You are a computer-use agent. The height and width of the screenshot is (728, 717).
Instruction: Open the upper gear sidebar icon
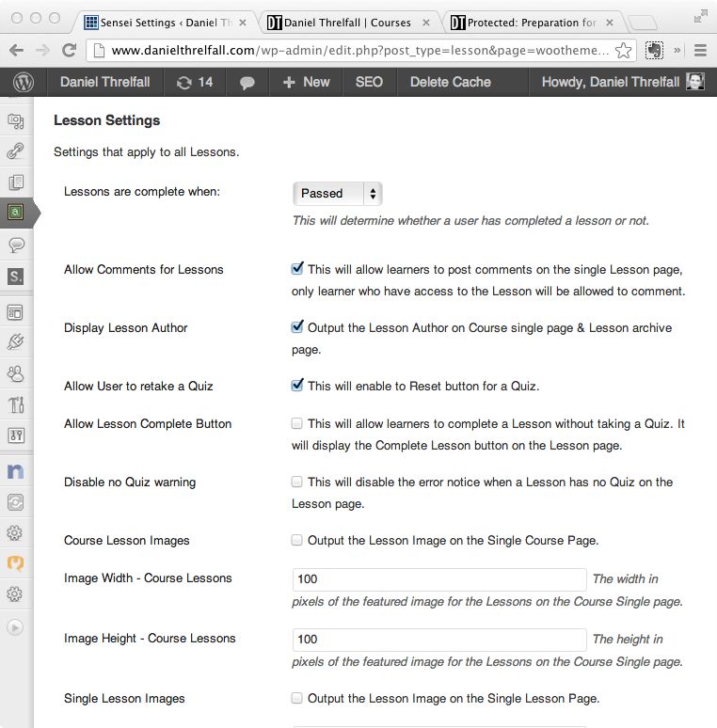click(x=15, y=532)
